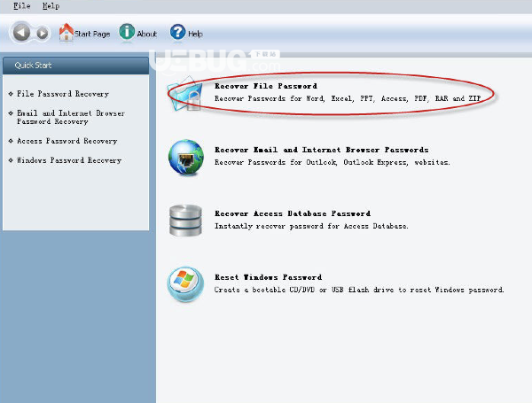Open the Help menu in menu bar

pos(51,6)
